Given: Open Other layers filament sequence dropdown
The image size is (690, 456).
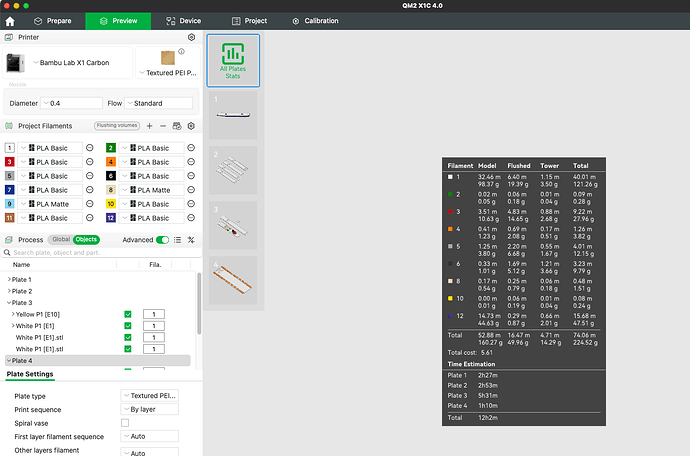Looking at the screenshot, I should pyautogui.click(x=150, y=452).
